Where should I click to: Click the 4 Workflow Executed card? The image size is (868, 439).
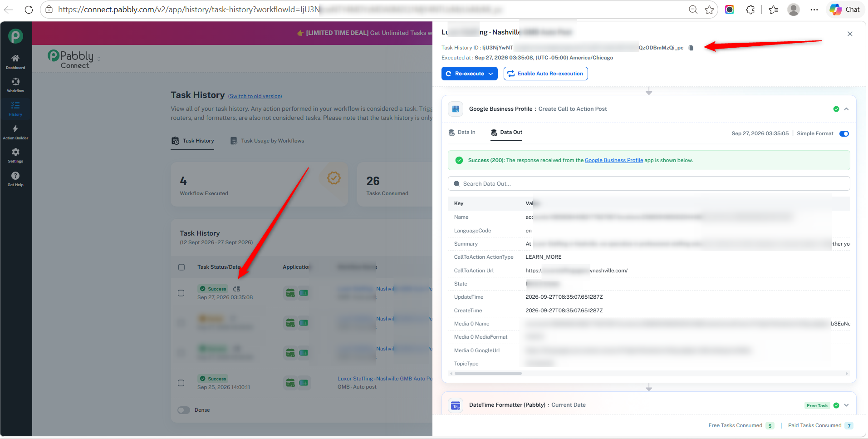(x=259, y=185)
